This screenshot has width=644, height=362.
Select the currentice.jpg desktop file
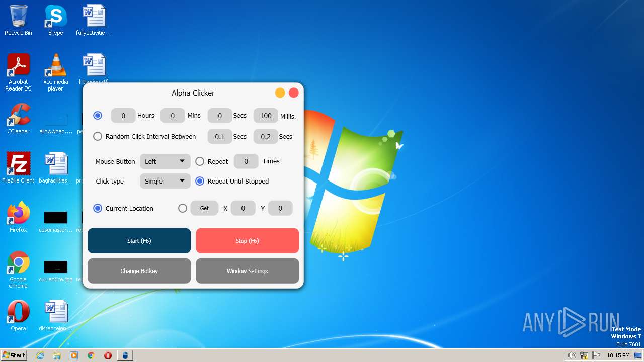(x=55, y=270)
